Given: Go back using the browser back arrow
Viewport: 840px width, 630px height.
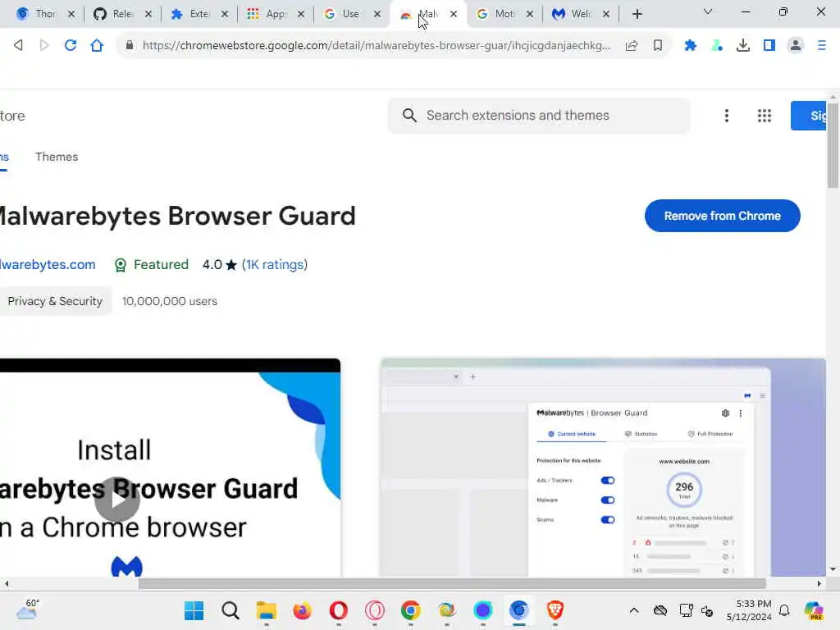Looking at the screenshot, I should [x=18, y=46].
